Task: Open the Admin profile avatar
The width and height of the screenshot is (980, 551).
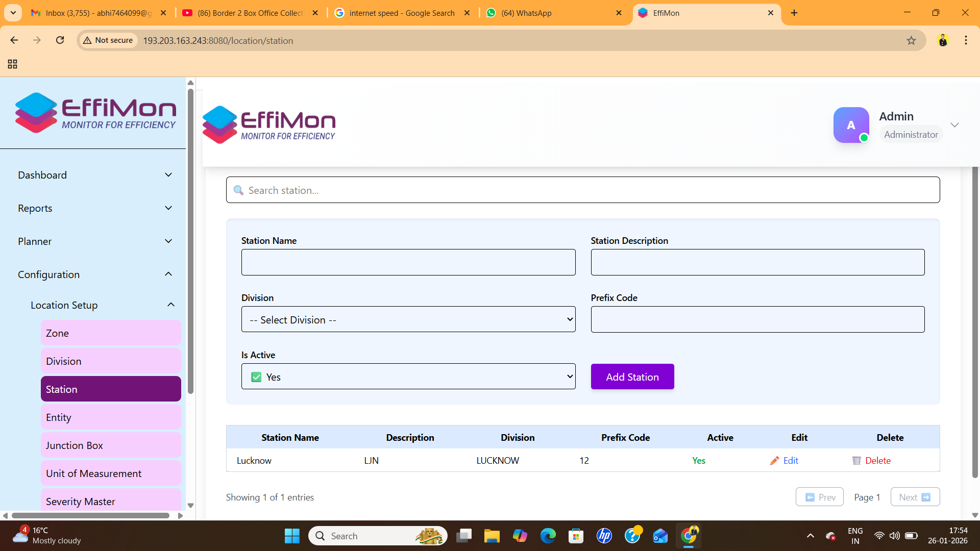Action: pos(851,125)
